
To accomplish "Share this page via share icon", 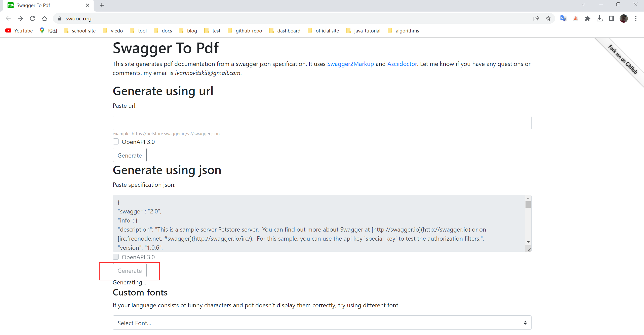I will tap(536, 18).
